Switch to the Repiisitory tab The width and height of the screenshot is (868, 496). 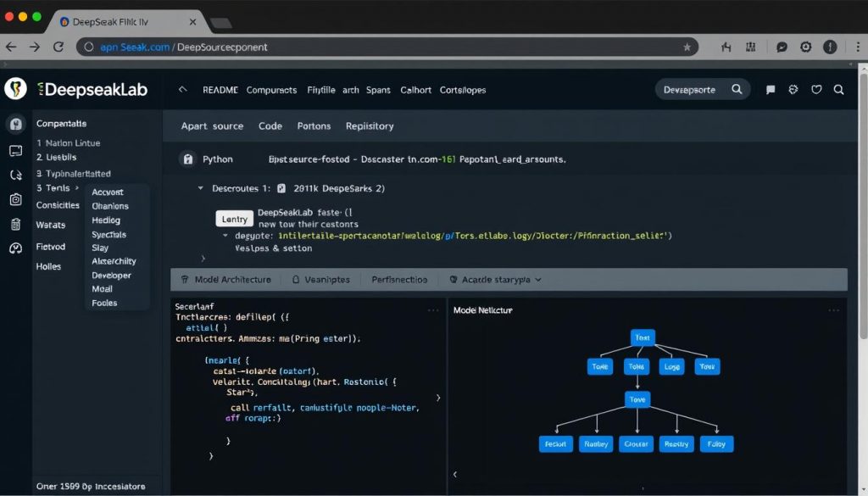pyautogui.click(x=370, y=126)
